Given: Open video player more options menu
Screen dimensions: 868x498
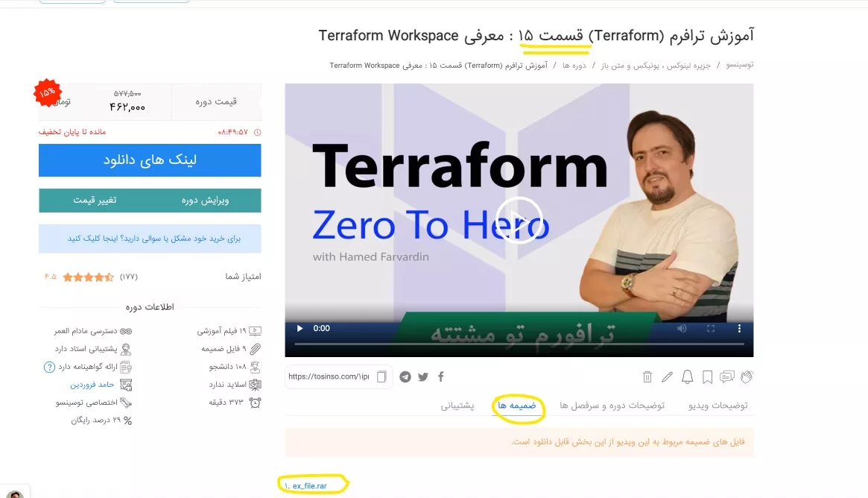Looking at the screenshot, I should 739,329.
